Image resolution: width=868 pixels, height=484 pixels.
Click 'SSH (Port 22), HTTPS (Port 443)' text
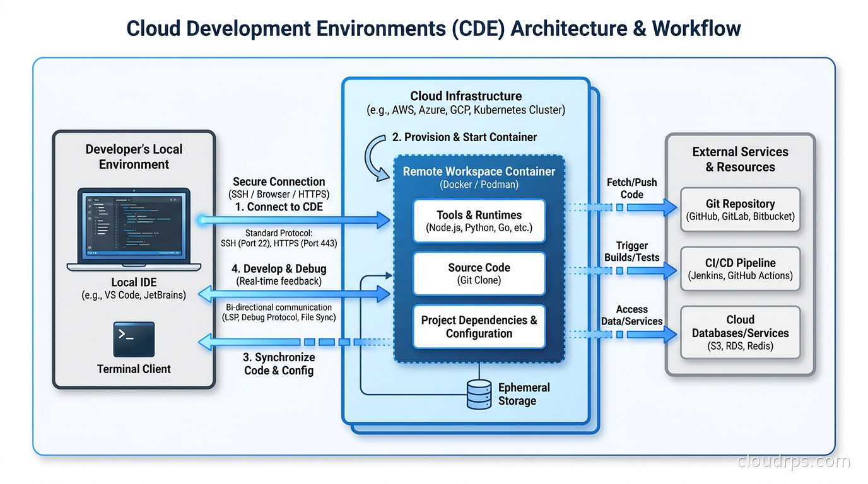pyautogui.click(x=279, y=243)
